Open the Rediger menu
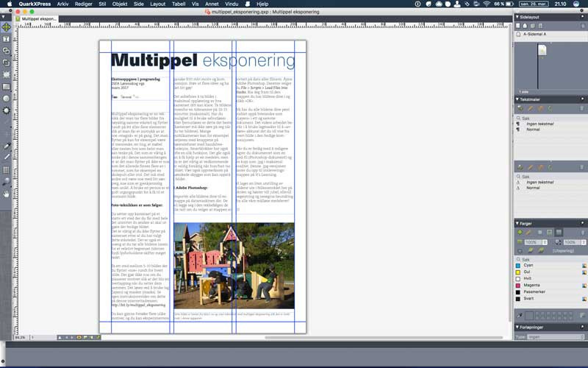Viewport: 588px width, 368px height. point(83,4)
